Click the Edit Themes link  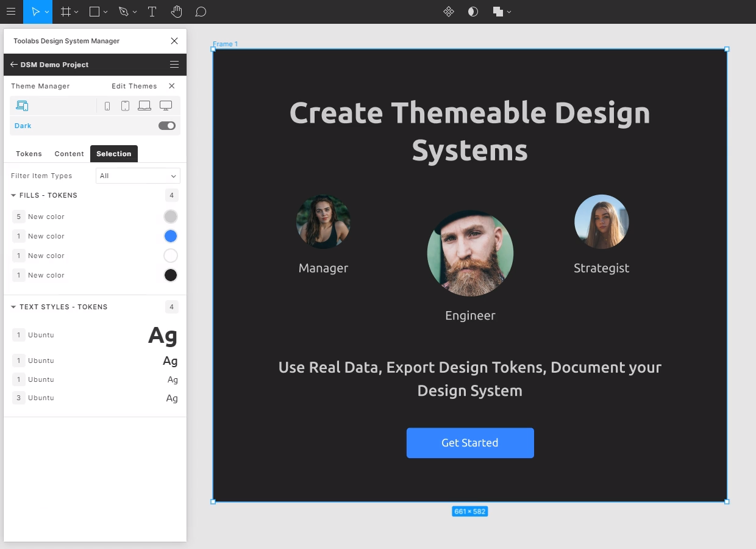[134, 86]
